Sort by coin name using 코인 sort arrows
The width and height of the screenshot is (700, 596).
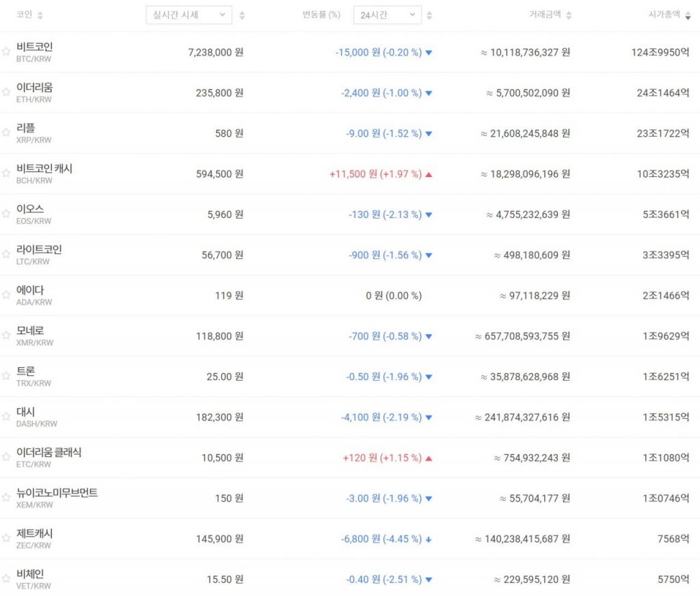(x=40, y=15)
